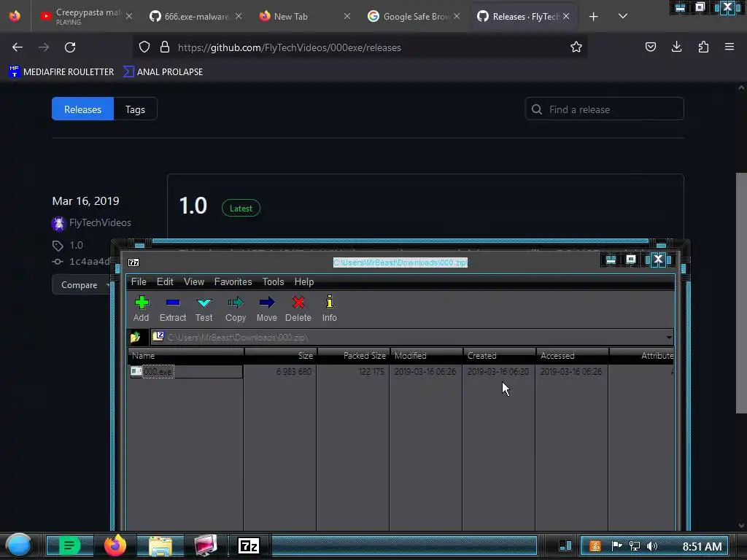Go back in Firefox

coord(18,47)
